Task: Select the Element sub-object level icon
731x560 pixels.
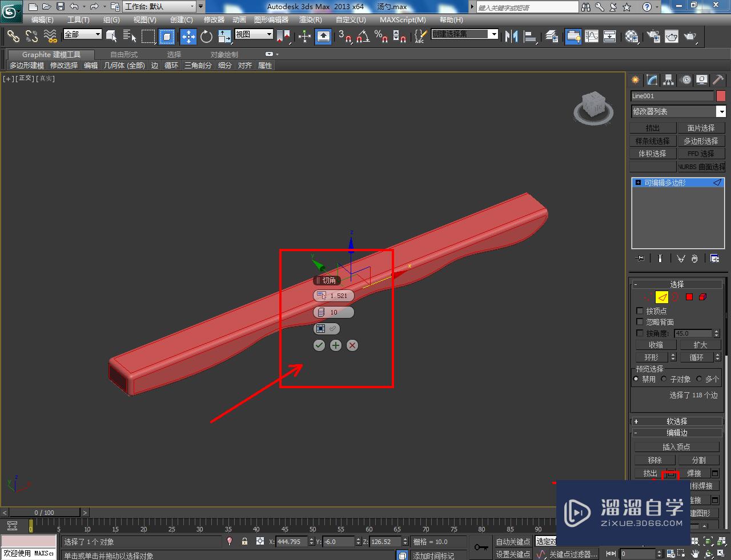Action: point(703,297)
